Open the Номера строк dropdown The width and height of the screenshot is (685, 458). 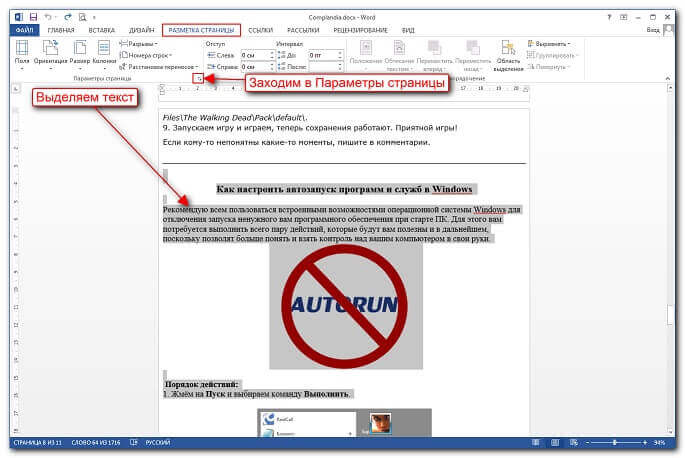click(146, 55)
